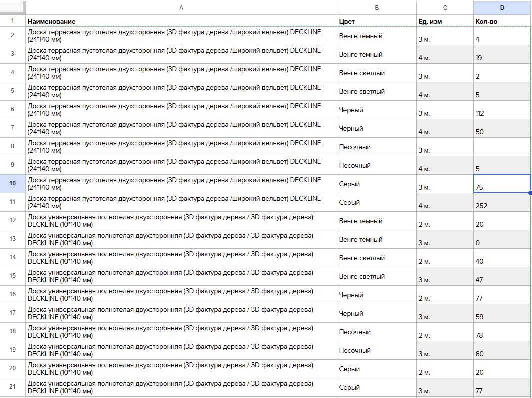
Task: Click the "Цвет" header cell
Action: click(377, 21)
